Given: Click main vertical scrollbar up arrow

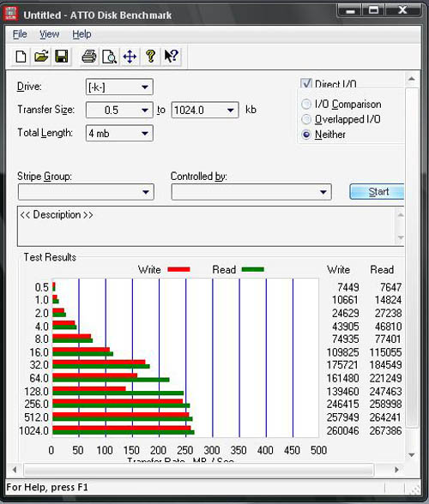Looking at the screenshot, I should click(x=411, y=79).
